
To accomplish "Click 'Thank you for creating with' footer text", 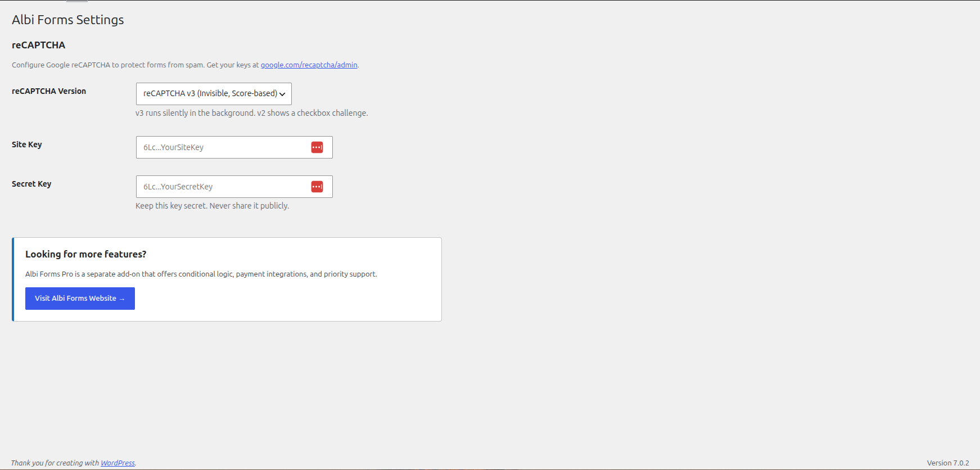I will point(55,463).
